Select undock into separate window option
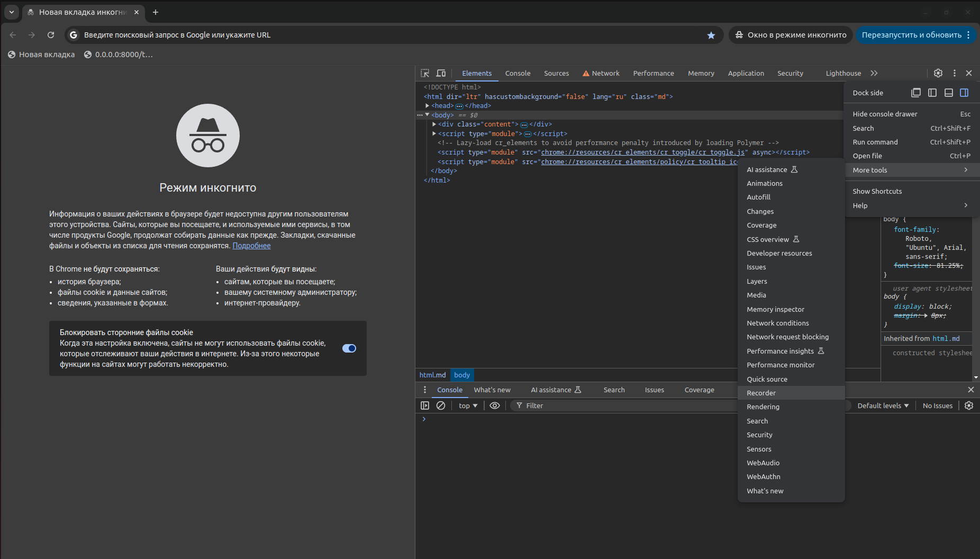This screenshot has height=559, width=980. tap(916, 93)
